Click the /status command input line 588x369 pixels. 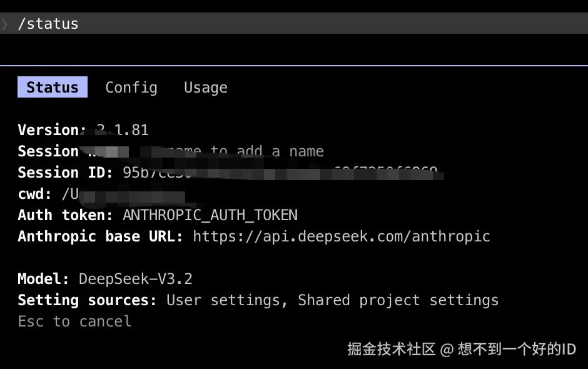[48, 24]
